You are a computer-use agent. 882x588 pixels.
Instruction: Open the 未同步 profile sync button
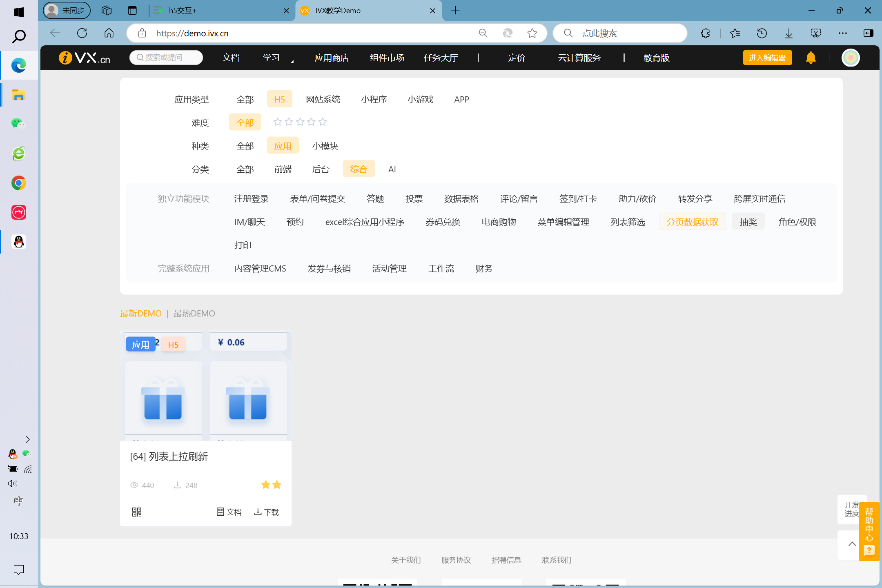click(x=67, y=10)
